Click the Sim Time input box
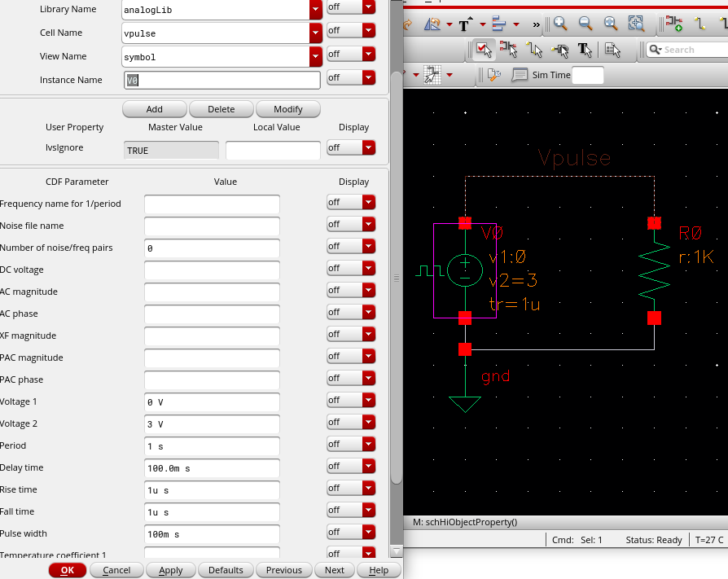 588,75
